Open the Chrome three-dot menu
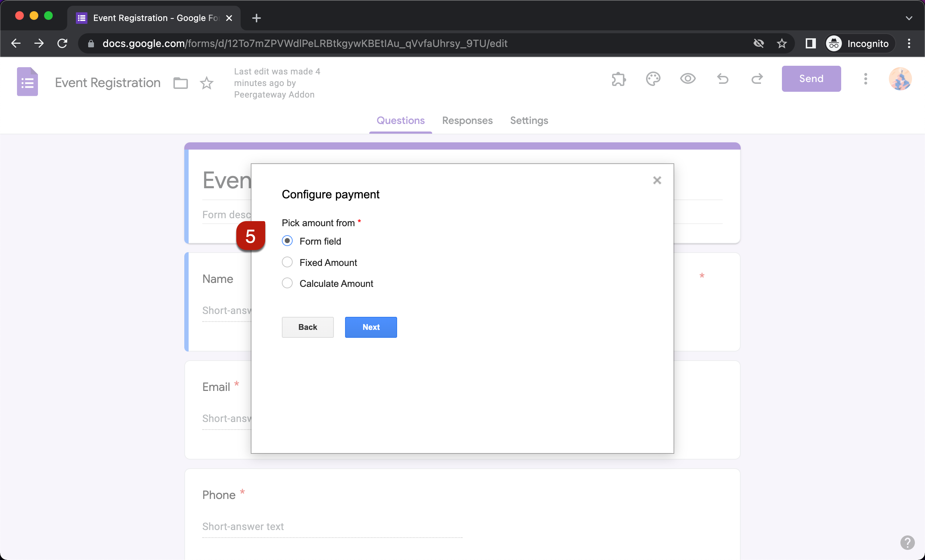 coord(909,43)
